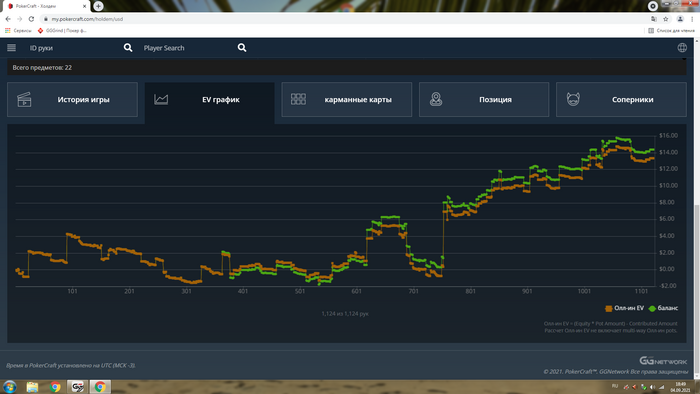Click the '$0.00' axis label
The height and width of the screenshot is (394, 700).
[x=667, y=269]
